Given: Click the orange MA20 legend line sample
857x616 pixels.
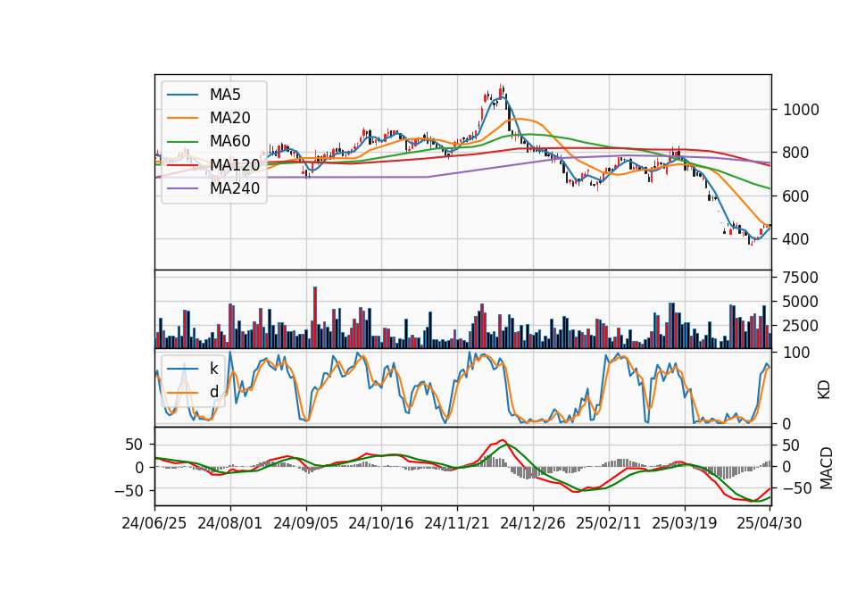Looking at the screenshot, I should (182, 118).
